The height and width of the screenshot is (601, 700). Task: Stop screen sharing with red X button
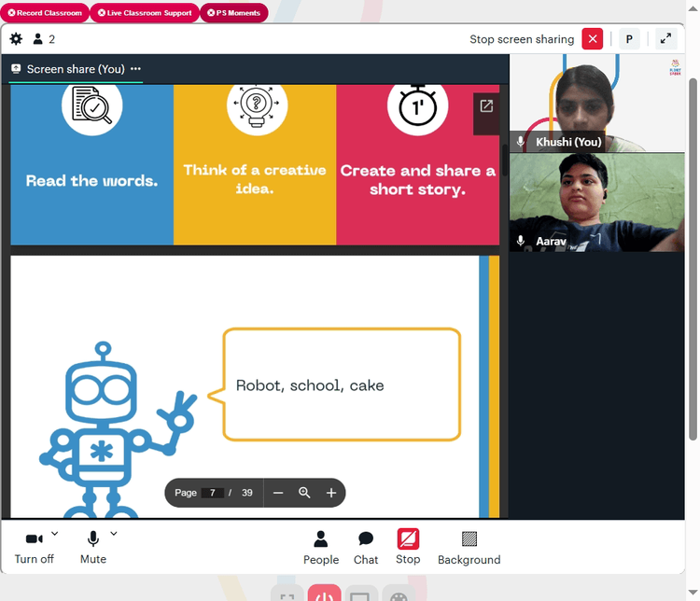[592, 39]
